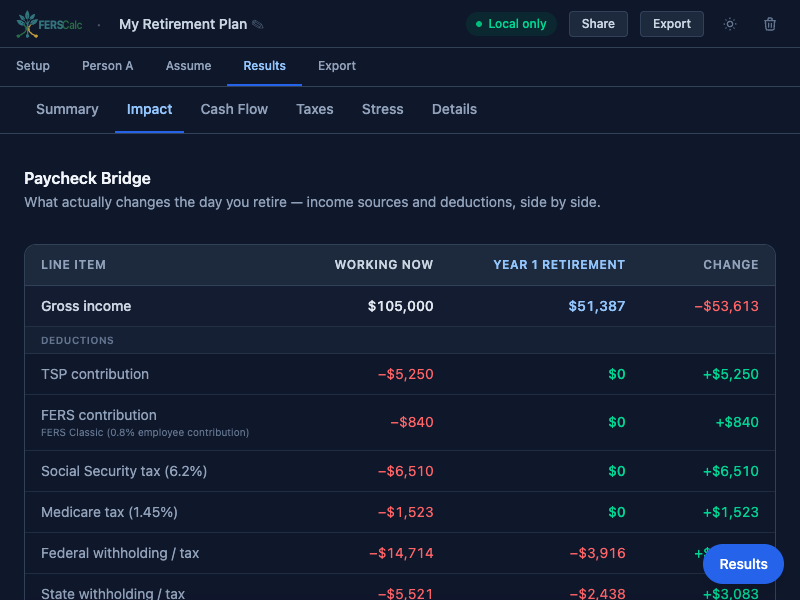Screen dimensions: 800x600
Task: Select the Gross income row label
Action: (86, 306)
